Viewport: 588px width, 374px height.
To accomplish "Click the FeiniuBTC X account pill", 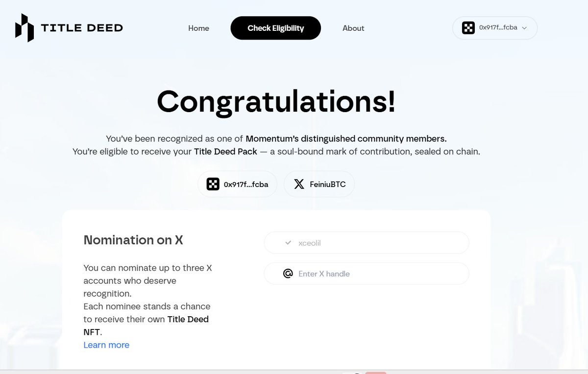I will [319, 185].
